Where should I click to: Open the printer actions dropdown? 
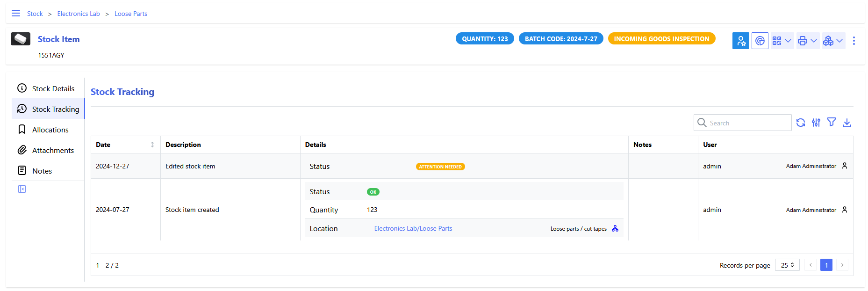(x=808, y=41)
